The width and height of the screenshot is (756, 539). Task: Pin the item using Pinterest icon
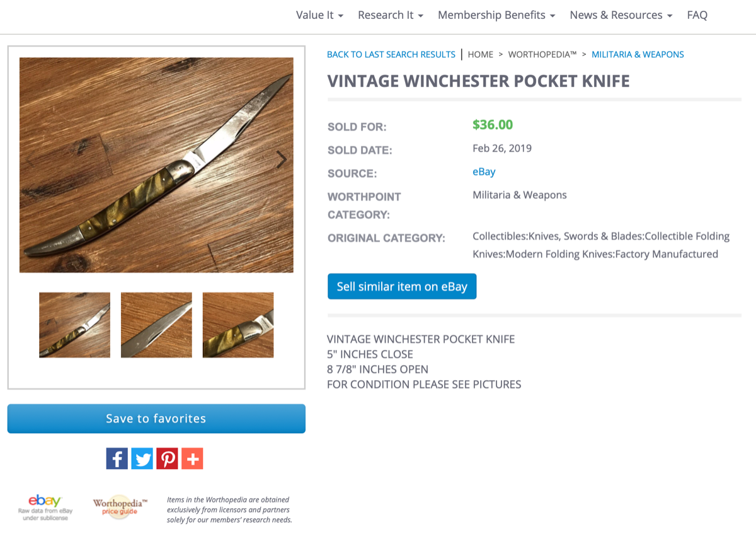pos(168,458)
